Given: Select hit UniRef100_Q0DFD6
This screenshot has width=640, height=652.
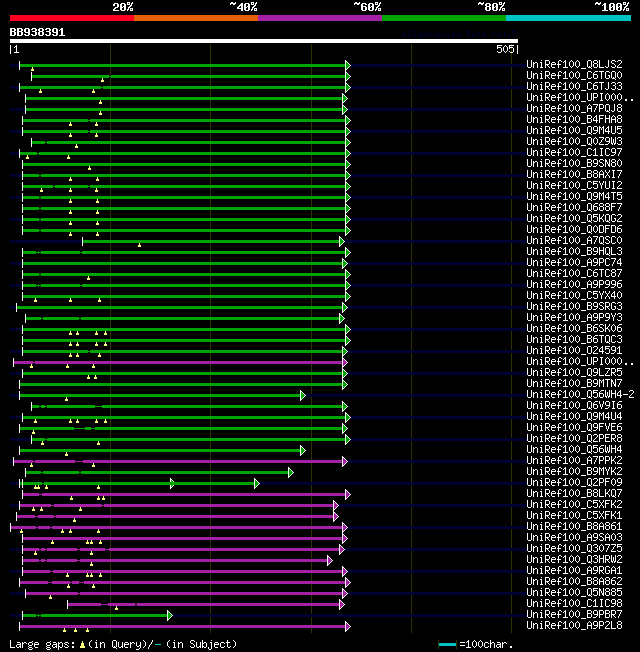Looking at the screenshot, I should pyautogui.click(x=574, y=229).
